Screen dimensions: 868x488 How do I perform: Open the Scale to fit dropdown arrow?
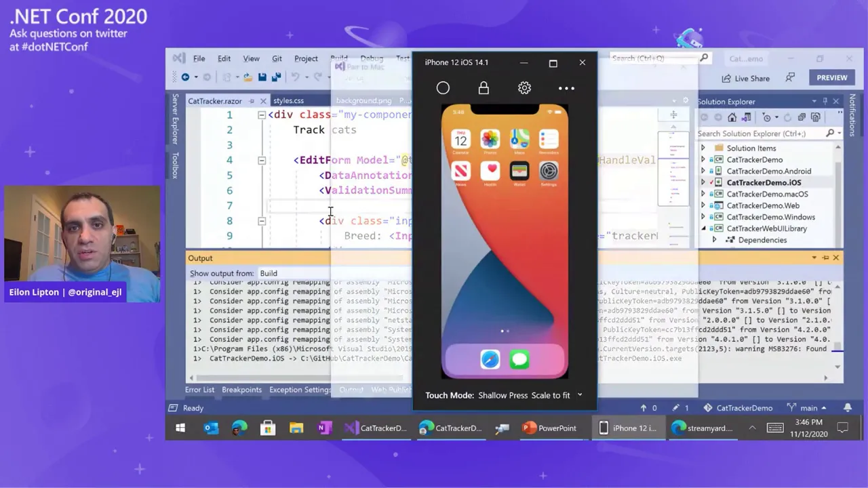(x=580, y=395)
